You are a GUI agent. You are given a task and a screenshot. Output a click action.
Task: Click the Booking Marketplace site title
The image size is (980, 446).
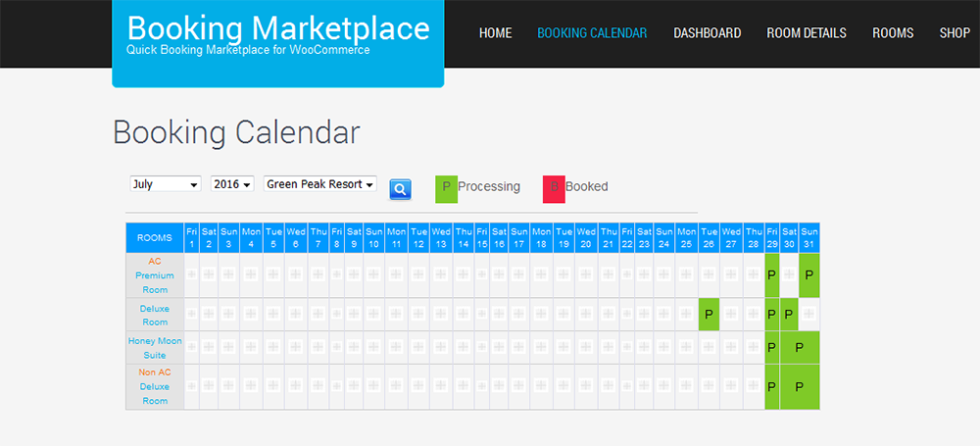pyautogui.click(x=278, y=28)
